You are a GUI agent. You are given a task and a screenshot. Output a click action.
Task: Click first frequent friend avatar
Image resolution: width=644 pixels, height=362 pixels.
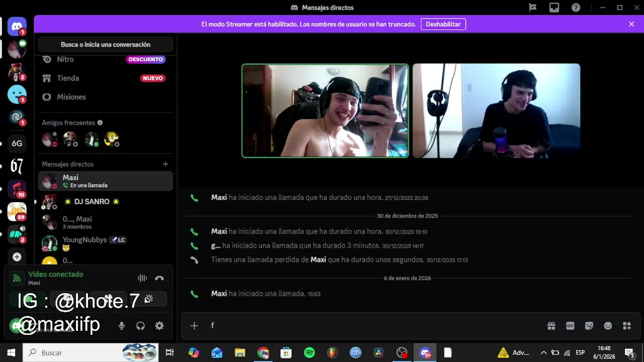(49, 139)
